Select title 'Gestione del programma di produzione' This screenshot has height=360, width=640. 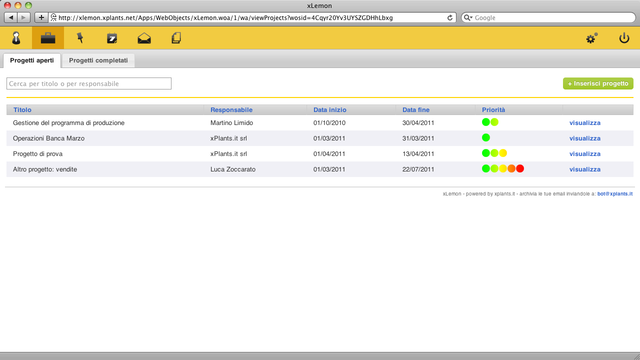point(69,123)
